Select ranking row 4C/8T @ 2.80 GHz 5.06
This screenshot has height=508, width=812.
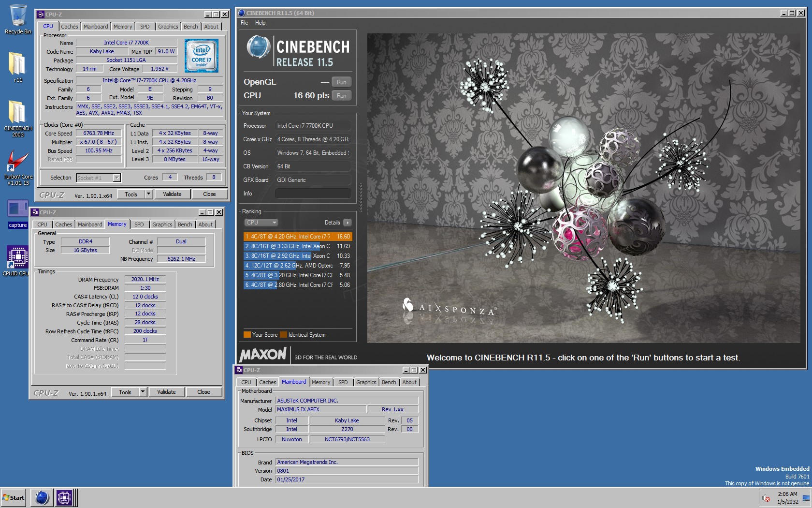pyautogui.click(x=298, y=285)
